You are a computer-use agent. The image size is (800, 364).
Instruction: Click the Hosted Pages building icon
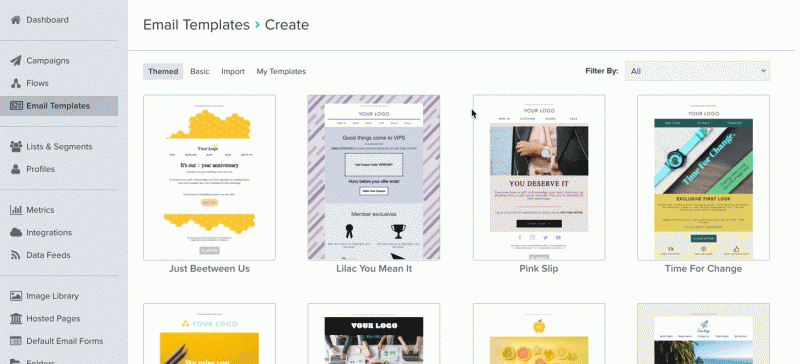[x=16, y=318]
